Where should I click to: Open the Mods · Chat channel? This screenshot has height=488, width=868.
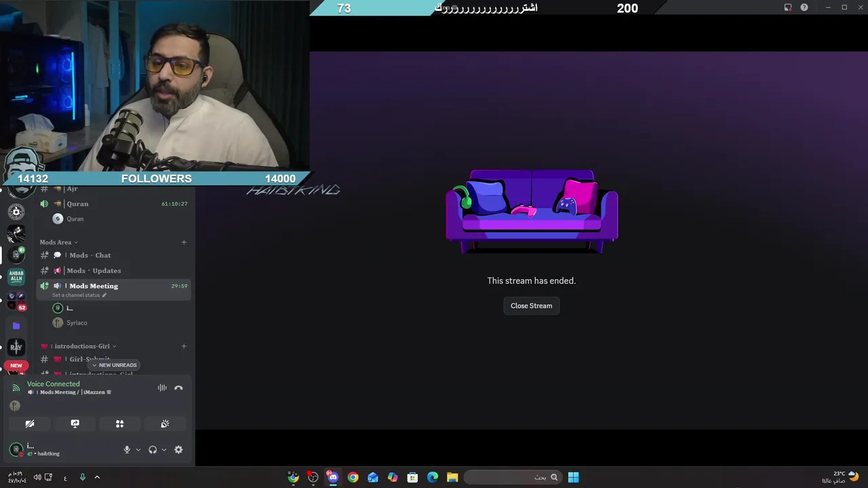113,255
